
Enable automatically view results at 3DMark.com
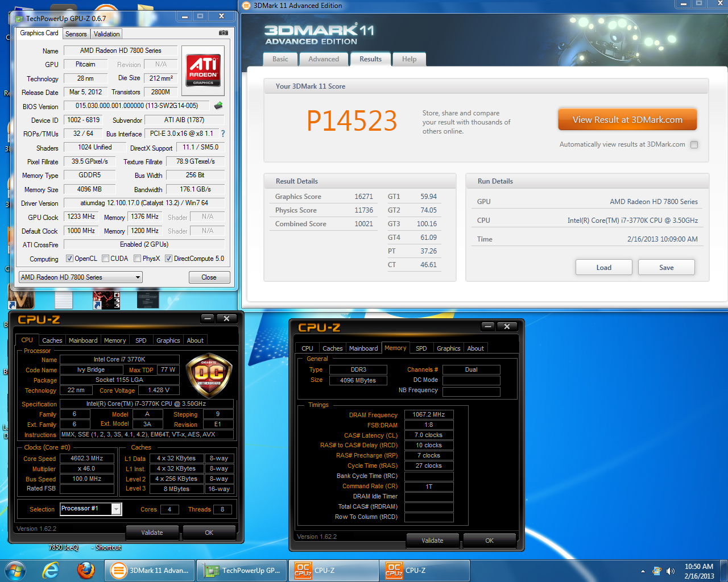694,144
